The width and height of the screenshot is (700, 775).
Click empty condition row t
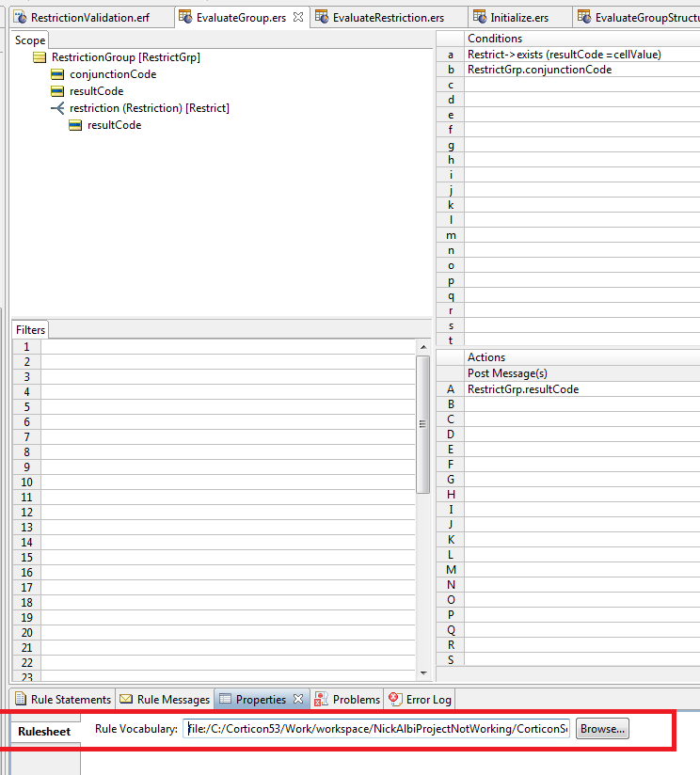click(582, 340)
